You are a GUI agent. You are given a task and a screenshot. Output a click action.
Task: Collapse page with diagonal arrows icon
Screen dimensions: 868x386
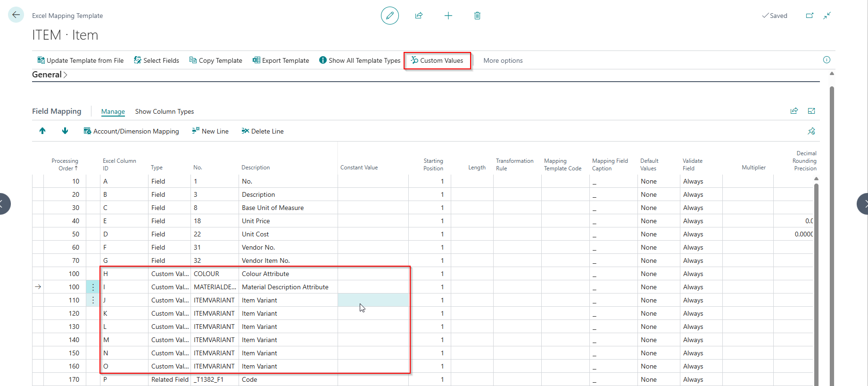tap(827, 16)
